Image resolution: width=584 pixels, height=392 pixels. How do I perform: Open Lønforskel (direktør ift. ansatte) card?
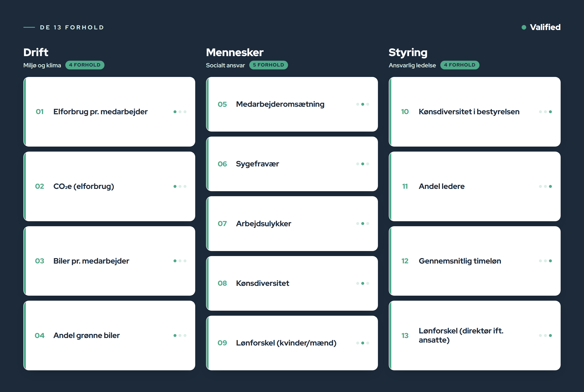[x=475, y=335]
